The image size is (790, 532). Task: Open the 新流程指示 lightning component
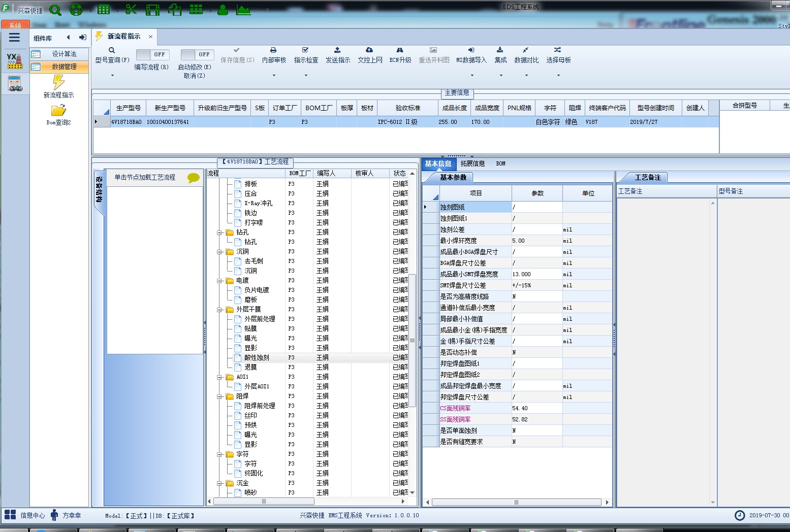[x=58, y=87]
